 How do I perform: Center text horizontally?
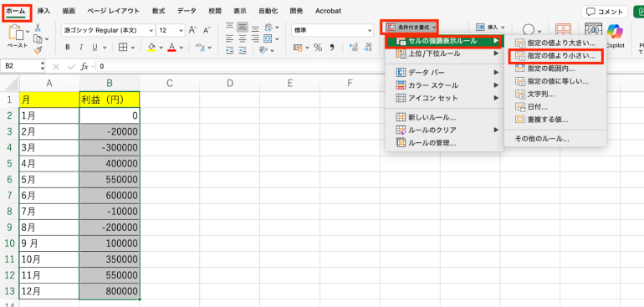click(243, 38)
